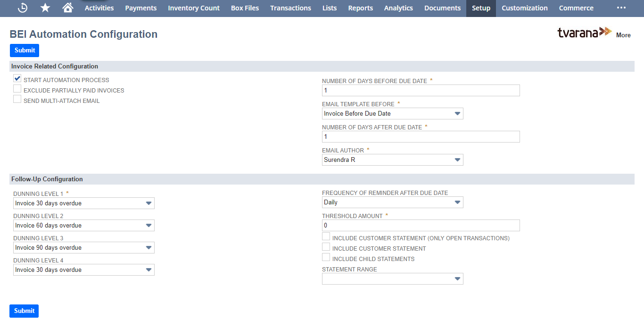Open shortcuts via the star icon
The height and width of the screenshot is (329, 644).
(x=45, y=8)
